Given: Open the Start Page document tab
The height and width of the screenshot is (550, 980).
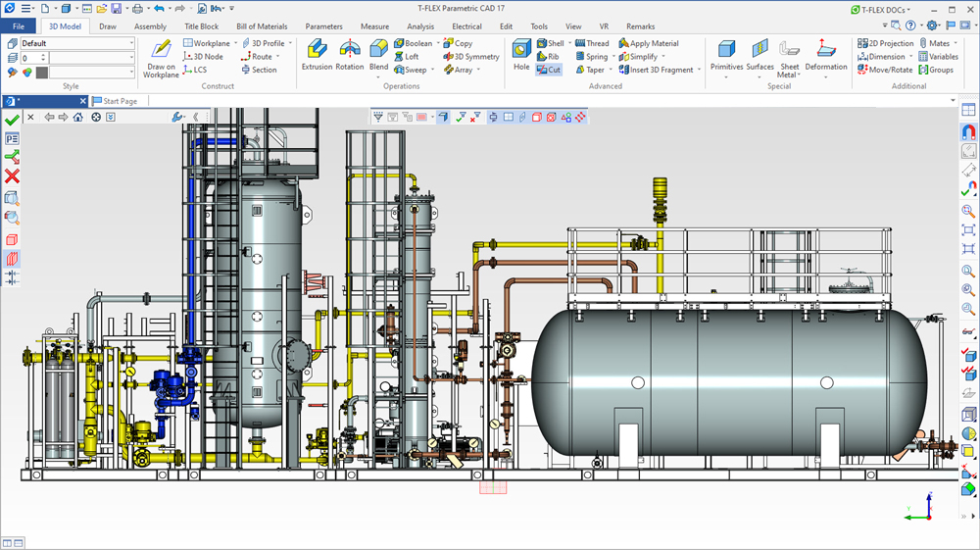Looking at the screenshot, I should coord(120,101).
